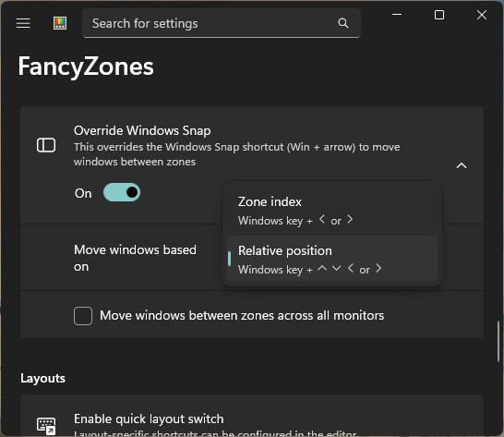Viewport: 504px width, 437px height.
Task: Minimize the PowerToys settings window
Action: [x=397, y=15]
